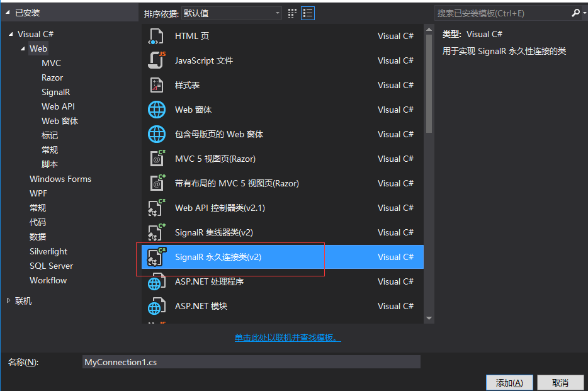Screen dimensions: 588x391
Task: Switch to medium icons list view
Action: point(307,13)
